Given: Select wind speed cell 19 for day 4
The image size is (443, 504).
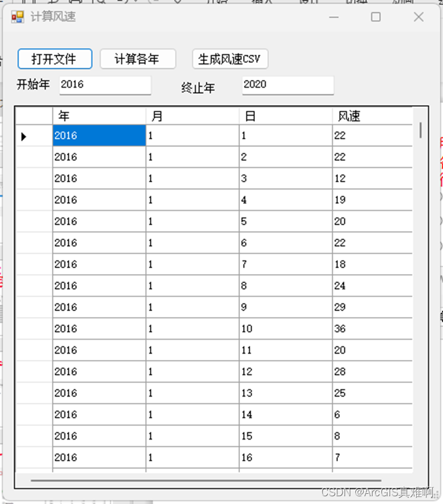Looking at the screenshot, I should coord(373,200).
